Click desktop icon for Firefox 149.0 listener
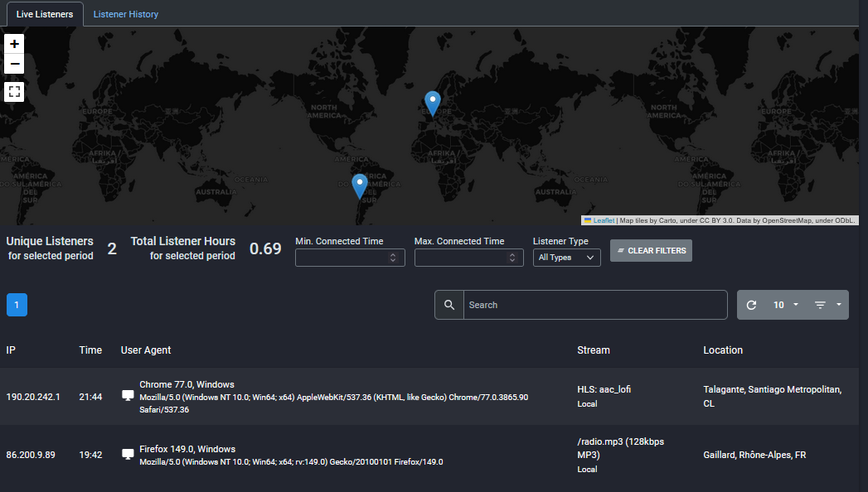Image resolution: width=868 pixels, height=492 pixels. 128,455
